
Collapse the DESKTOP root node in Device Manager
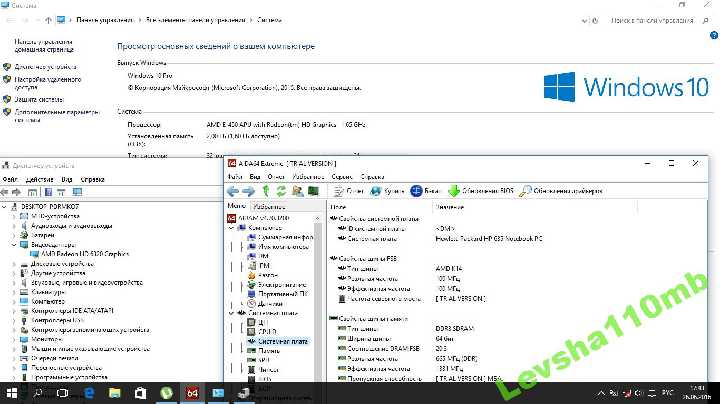[x=5, y=207]
